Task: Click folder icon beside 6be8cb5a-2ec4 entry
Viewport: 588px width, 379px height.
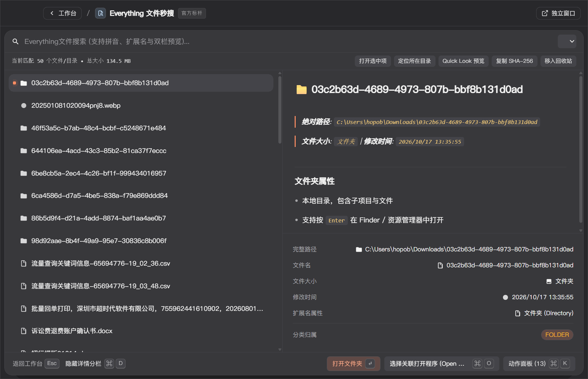Action: (24, 173)
